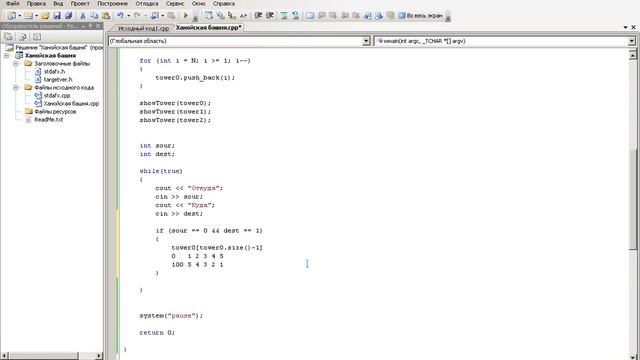
Task: Switch to the Исходный код1.cpp tab
Action: coord(143,28)
